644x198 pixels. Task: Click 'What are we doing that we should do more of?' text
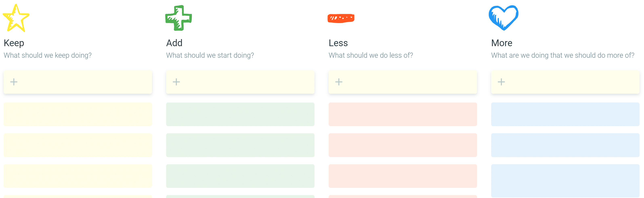point(563,55)
